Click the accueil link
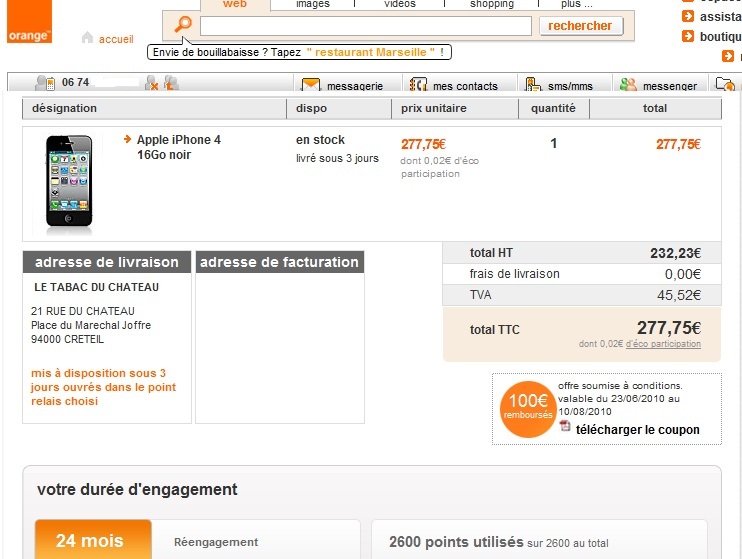The height and width of the screenshot is (559, 742). (x=116, y=39)
